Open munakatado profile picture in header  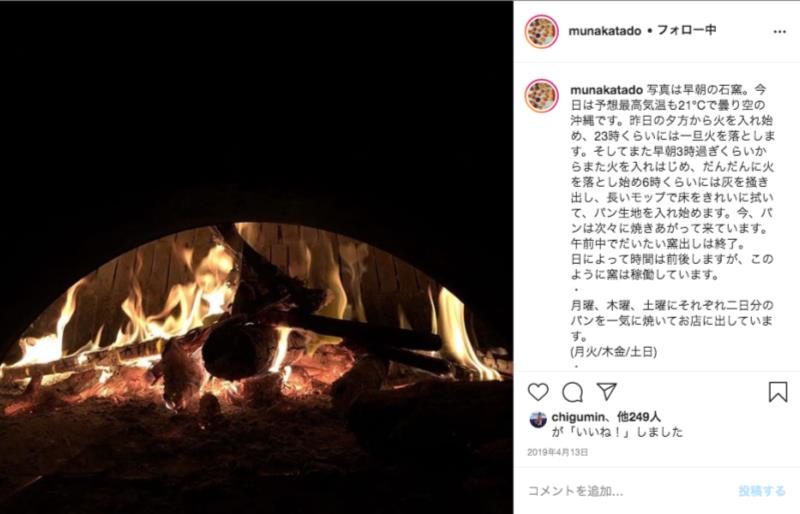[x=541, y=32]
